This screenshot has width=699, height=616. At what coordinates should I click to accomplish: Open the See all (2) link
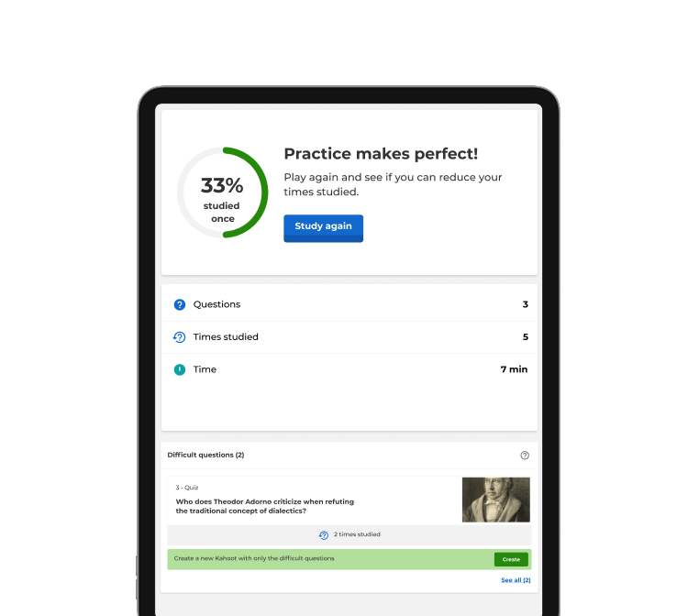(516, 580)
